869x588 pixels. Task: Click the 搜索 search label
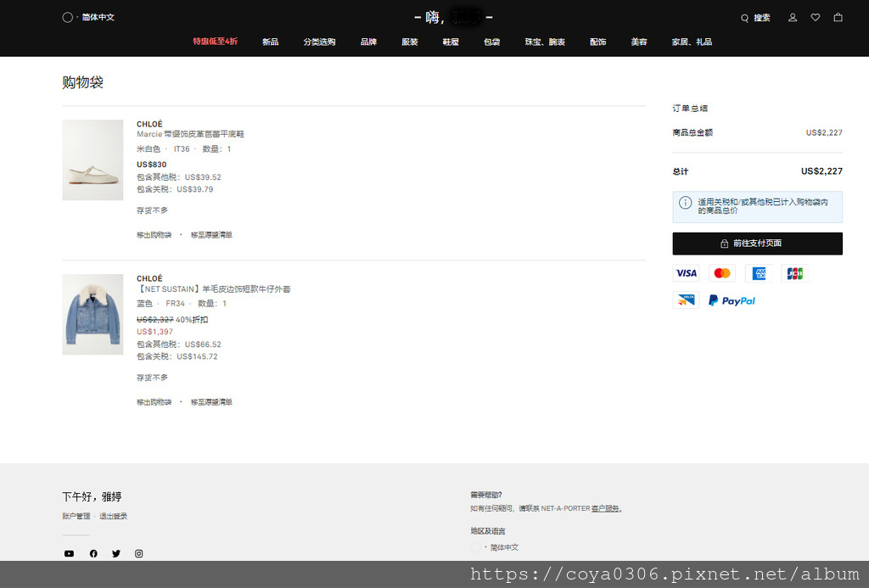761,18
